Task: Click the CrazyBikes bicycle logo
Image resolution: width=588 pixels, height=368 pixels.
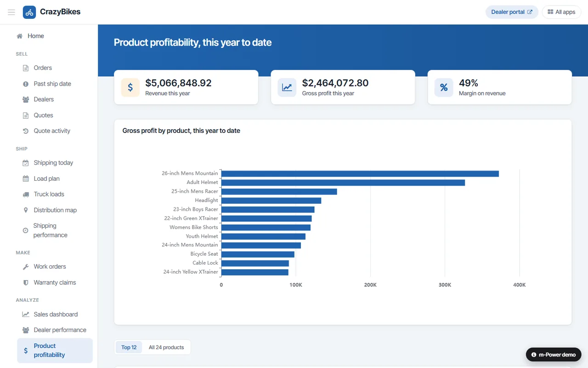Action: 29,12
